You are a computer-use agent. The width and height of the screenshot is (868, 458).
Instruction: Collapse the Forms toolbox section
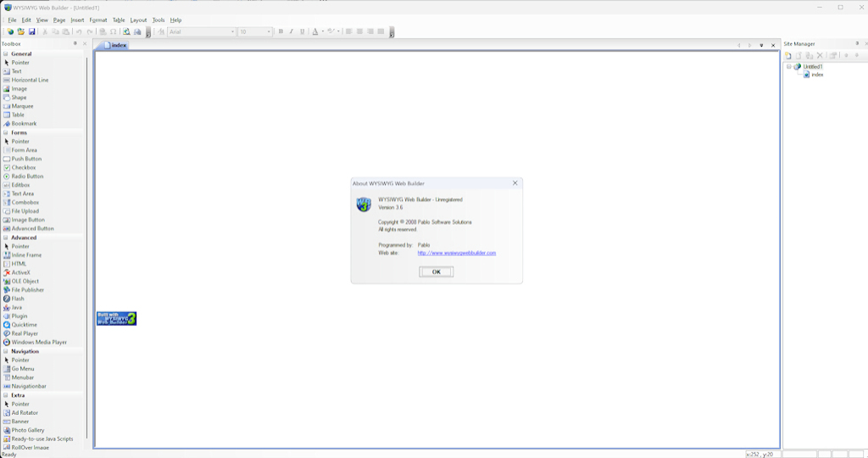(x=6, y=132)
